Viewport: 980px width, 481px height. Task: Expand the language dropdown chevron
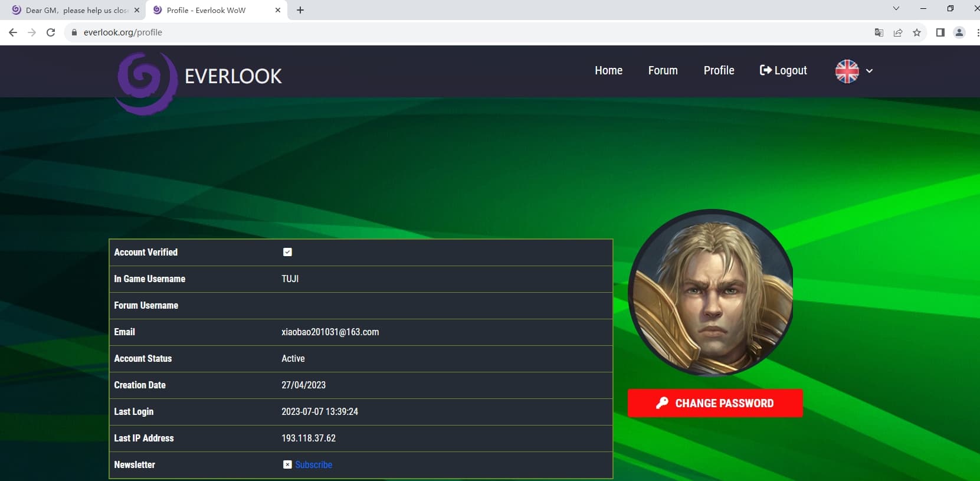click(x=869, y=71)
